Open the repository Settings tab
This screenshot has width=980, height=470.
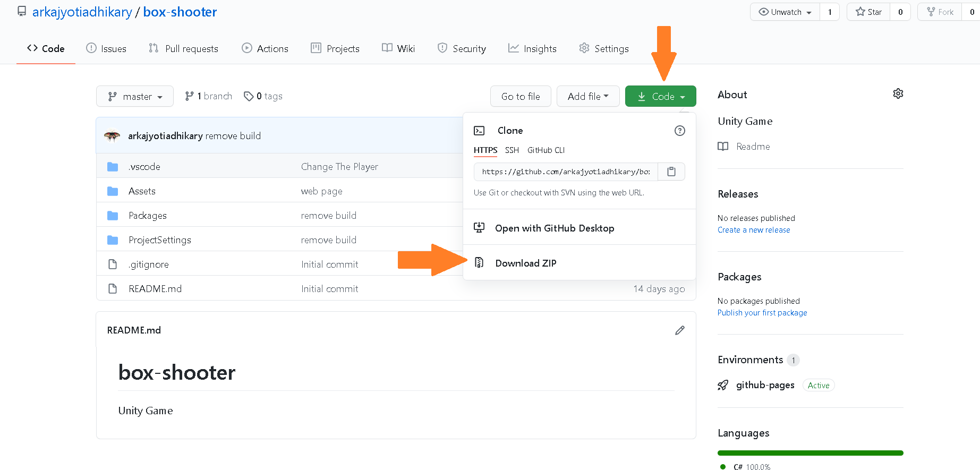pyautogui.click(x=604, y=48)
